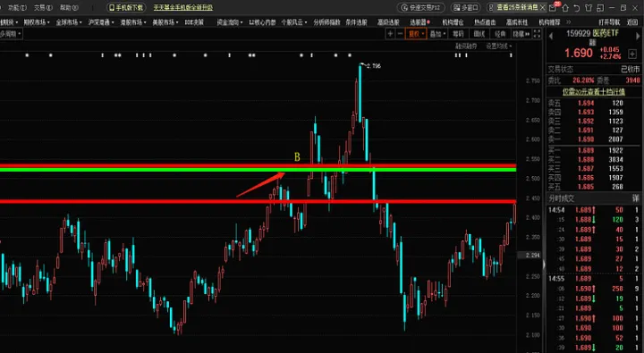
Task: Click the 手机版下载 button
Action: (126, 7)
